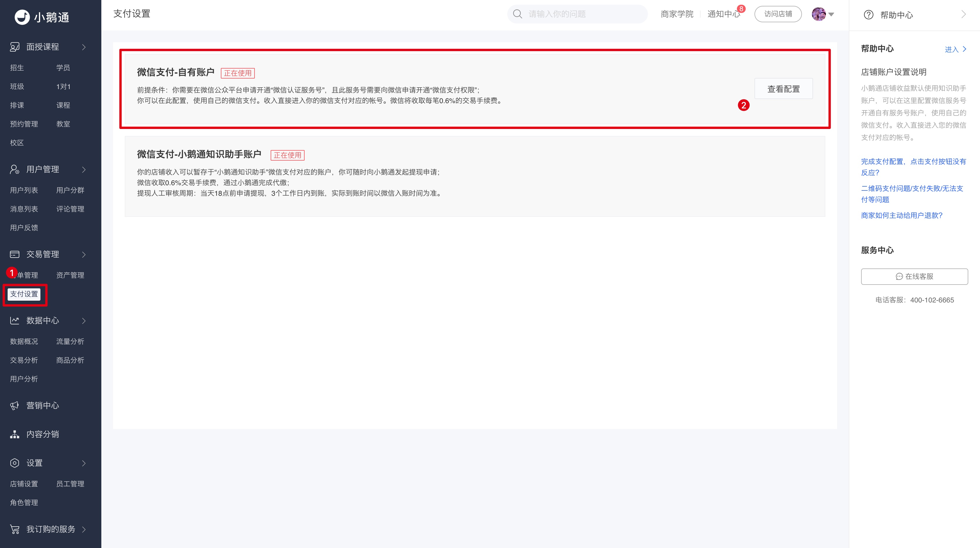Click the 在线客服 button
This screenshot has height=548, width=980.
click(x=914, y=277)
